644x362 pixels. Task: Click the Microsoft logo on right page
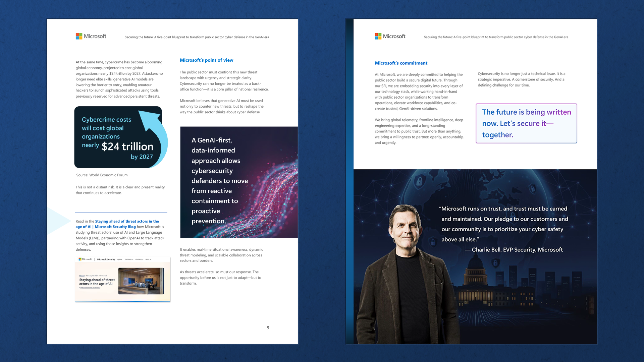point(390,36)
